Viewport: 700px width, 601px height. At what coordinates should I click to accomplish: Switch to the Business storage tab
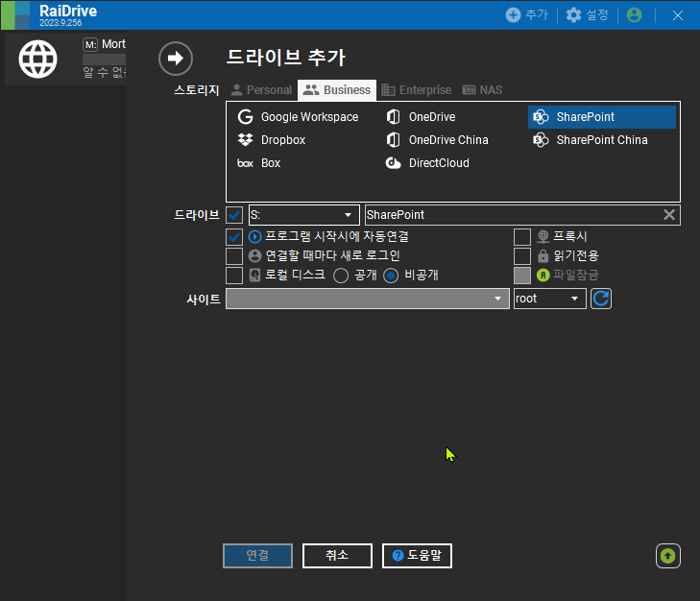(x=337, y=90)
